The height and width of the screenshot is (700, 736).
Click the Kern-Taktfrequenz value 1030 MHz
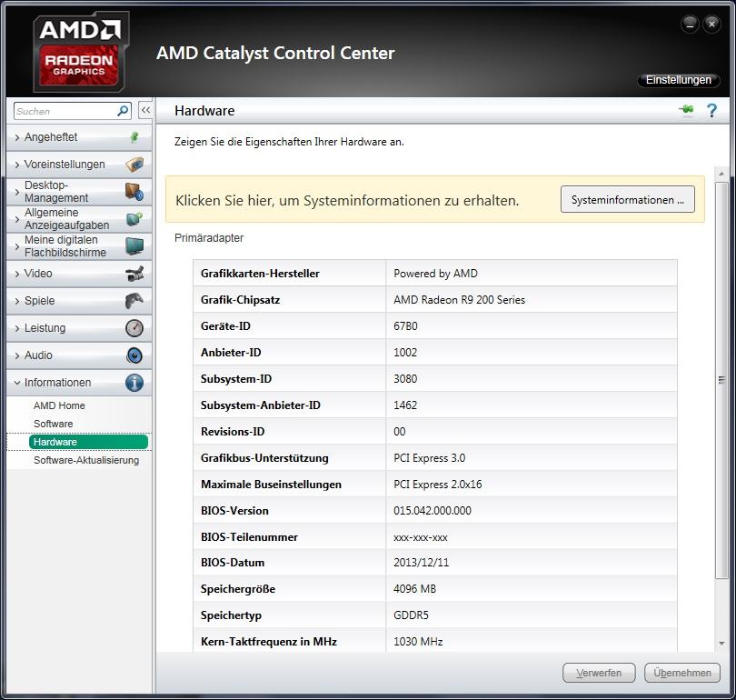pyautogui.click(x=418, y=641)
